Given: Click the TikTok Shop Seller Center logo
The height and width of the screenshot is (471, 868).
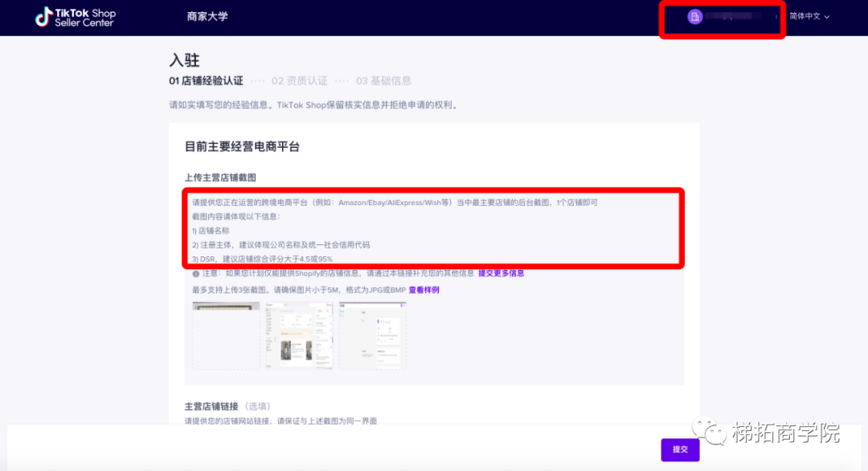Looking at the screenshot, I should point(76,17).
